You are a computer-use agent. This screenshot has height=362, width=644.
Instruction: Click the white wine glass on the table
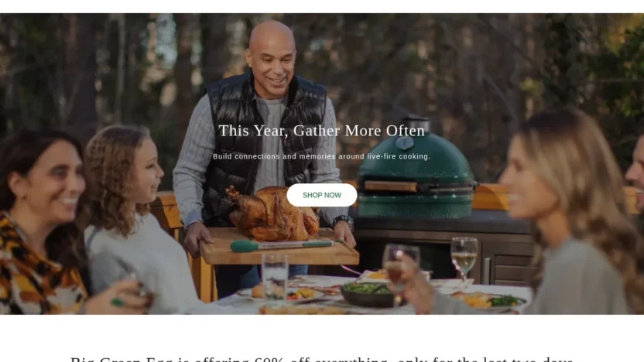464,259
